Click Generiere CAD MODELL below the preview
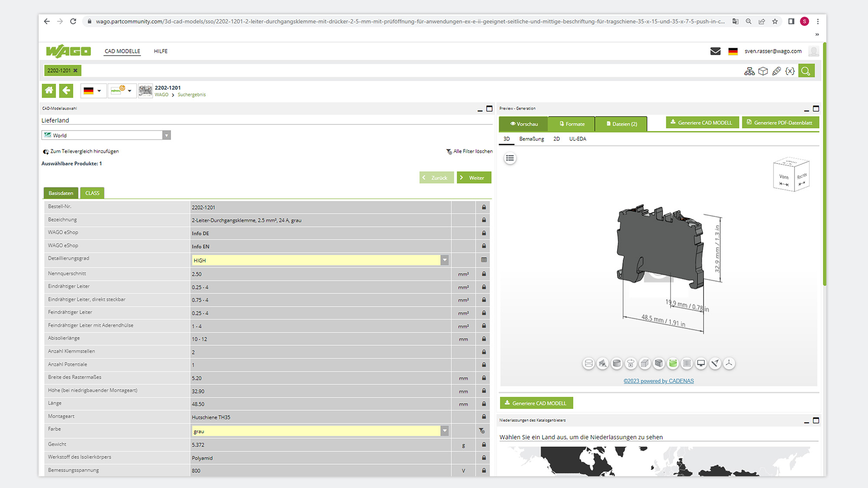Screen dimensions: 868x488 536,403
